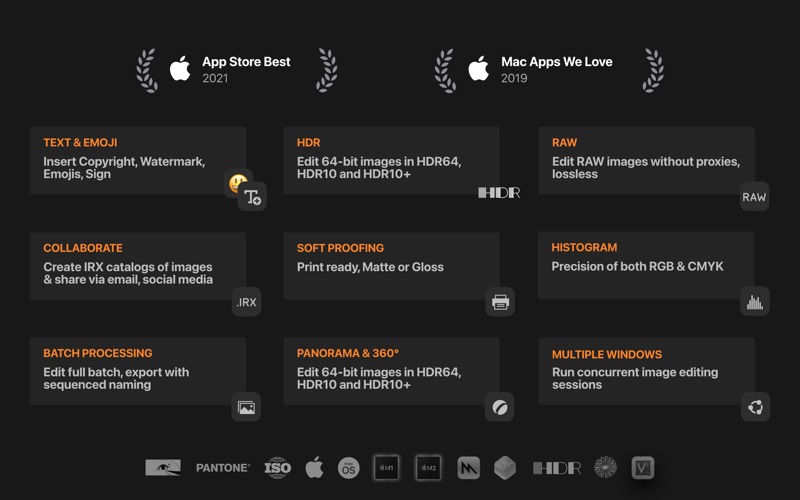Screen dimensions: 800x500
Task: Click the HDR logo beside HDR card
Action: [499, 192]
